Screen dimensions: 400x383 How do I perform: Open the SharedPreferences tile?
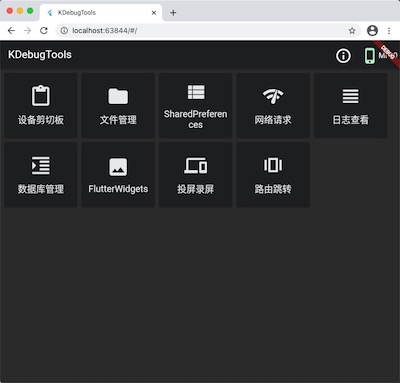click(196, 105)
